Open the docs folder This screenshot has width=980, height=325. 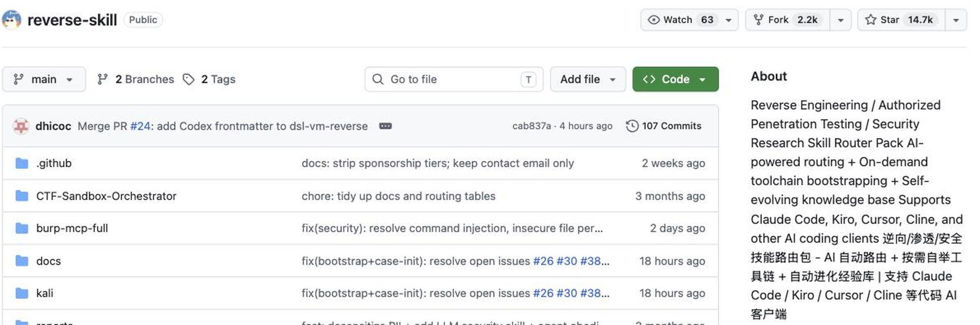(x=49, y=261)
